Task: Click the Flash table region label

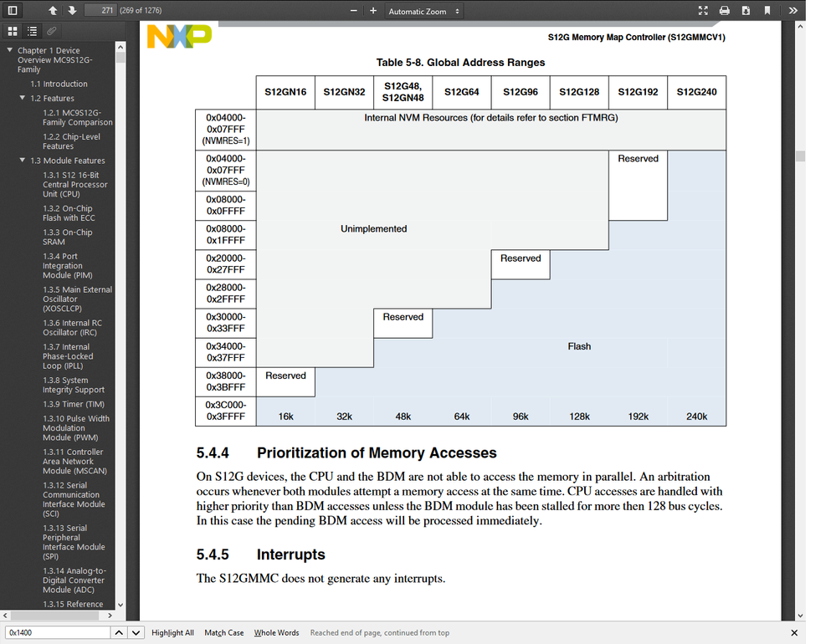Action: point(579,346)
